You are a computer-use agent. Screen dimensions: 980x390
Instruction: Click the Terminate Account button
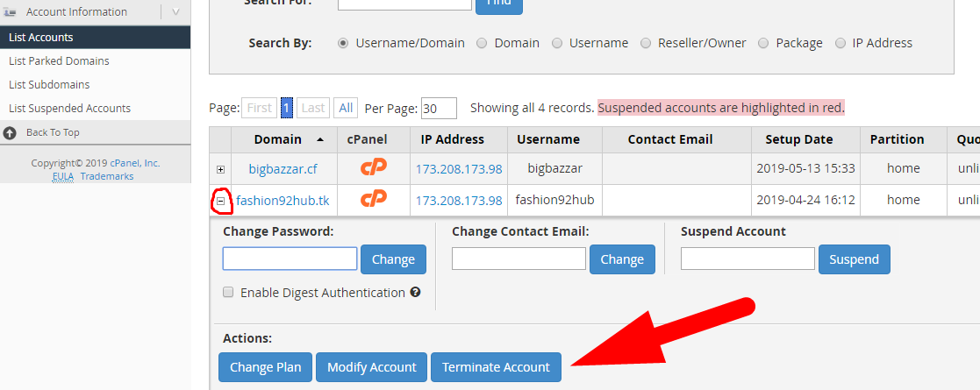[x=496, y=367]
